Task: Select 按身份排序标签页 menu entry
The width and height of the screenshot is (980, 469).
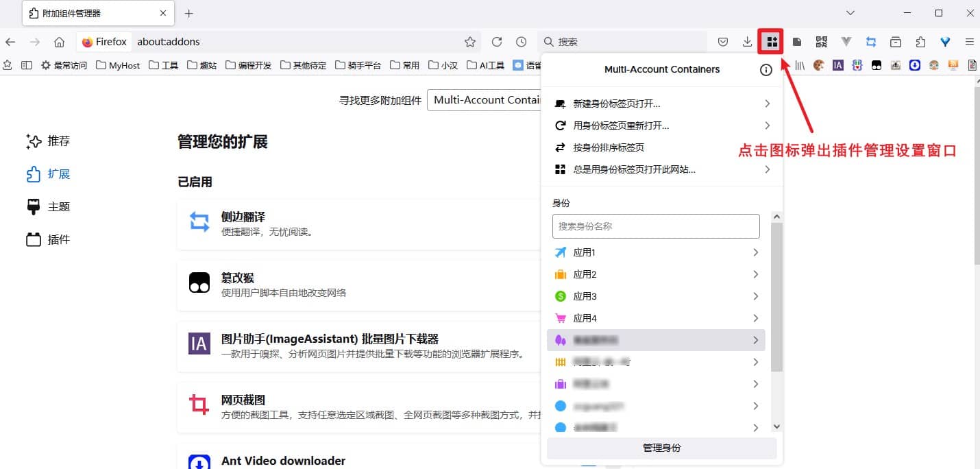Action: point(609,147)
